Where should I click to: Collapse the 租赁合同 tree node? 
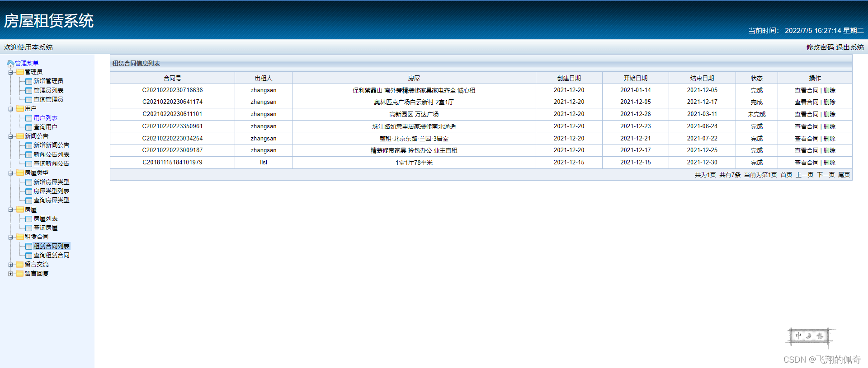click(10, 237)
